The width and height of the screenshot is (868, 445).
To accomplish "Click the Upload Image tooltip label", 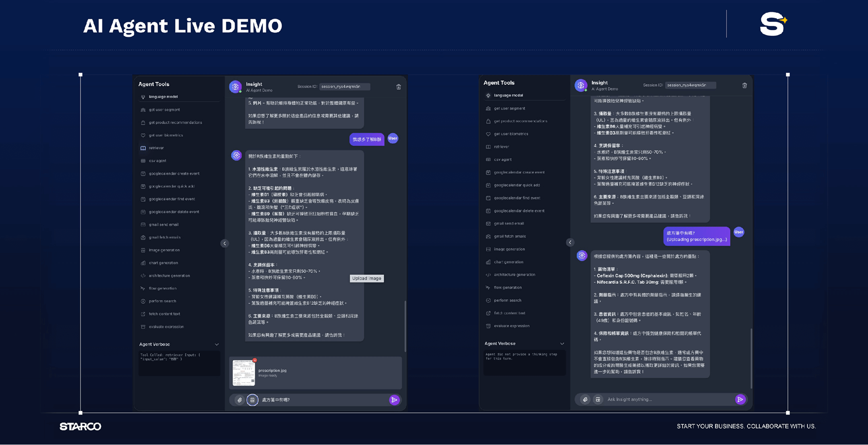I will tap(366, 278).
